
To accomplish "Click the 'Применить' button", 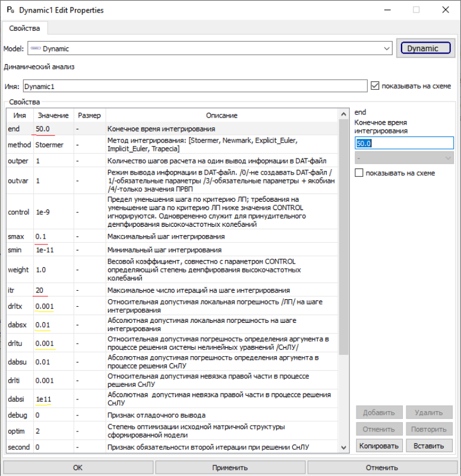I will [230, 467].
